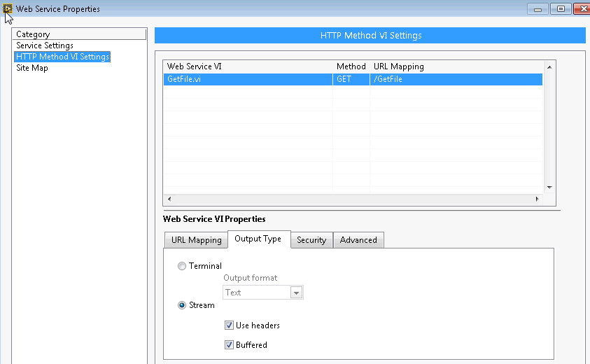Select HTTP Method VI Settings category
590x364 pixels.
click(62, 57)
